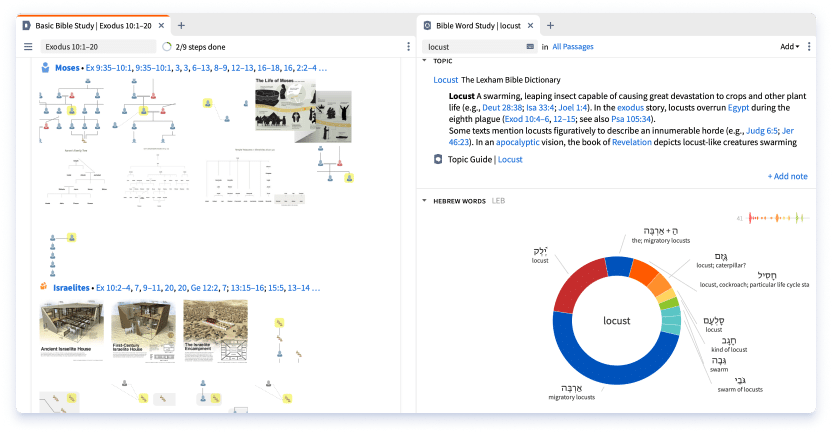This screenshot has width=832, height=432.
Task: Open the kebab menu in the Basic Bible Study panel
Action: tap(408, 47)
